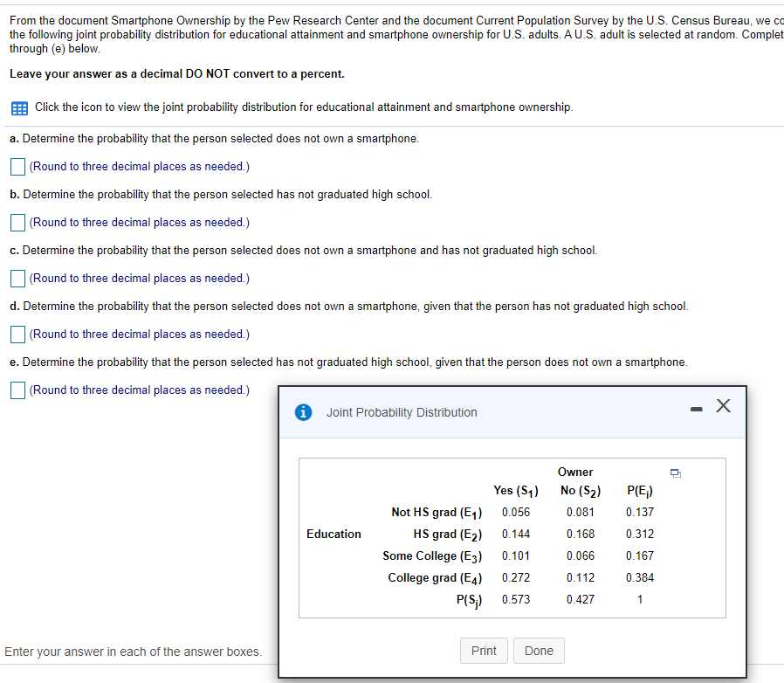Viewport: 784px width, 683px height.
Task: Click the 'Joint Probability Distribution' dialog title
Action: (402, 412)
